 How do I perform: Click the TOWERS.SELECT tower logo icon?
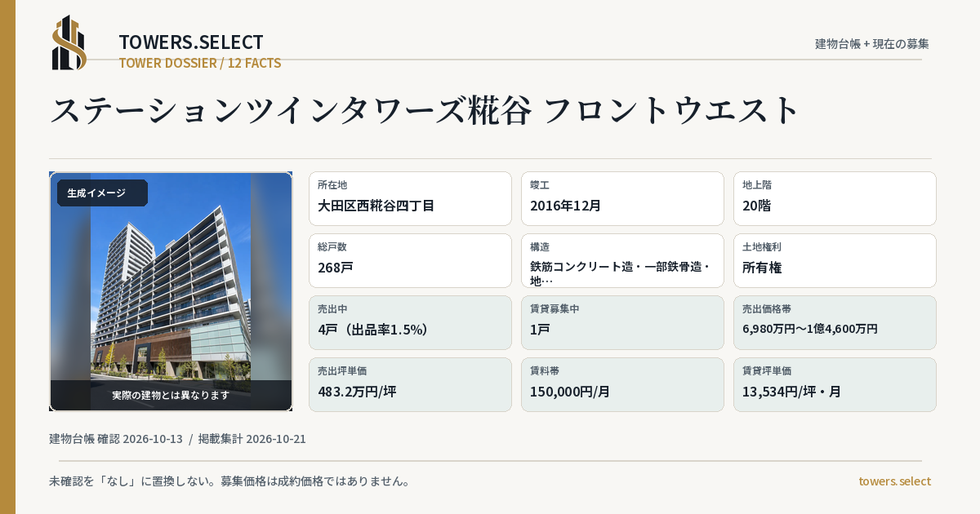click(69, 42)
